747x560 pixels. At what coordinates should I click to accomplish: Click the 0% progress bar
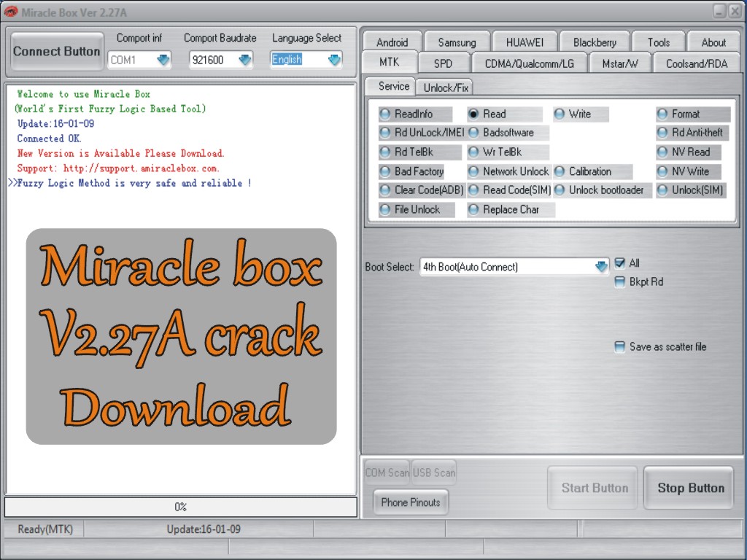point(180,507)
